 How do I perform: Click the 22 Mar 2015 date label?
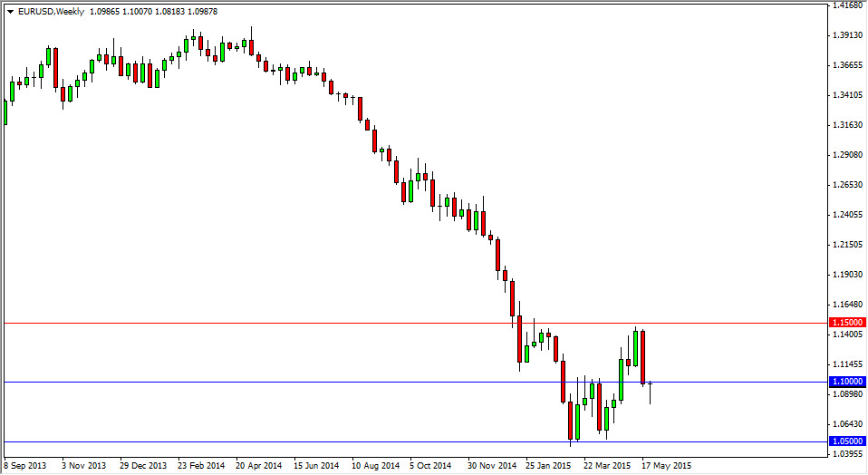[x=607, y=466]
